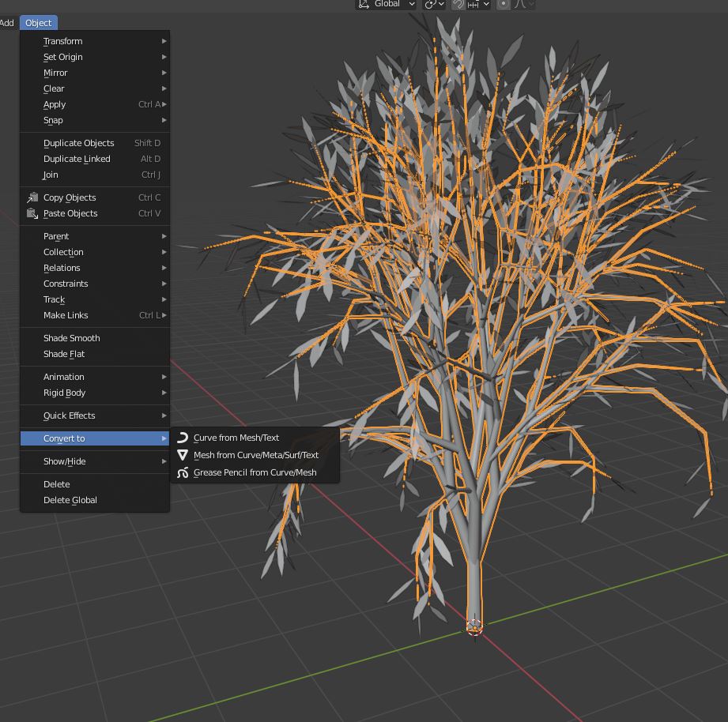Viewport: 728px width, 722px height.
Task: Click the Paste Objects icon
Action: click(32, 213)
